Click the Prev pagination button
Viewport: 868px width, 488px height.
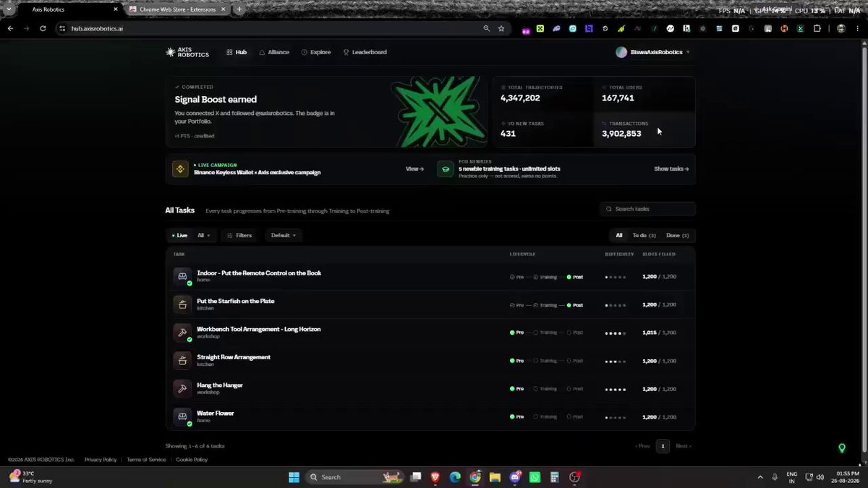pyautogui.click(x=642, y=446)
